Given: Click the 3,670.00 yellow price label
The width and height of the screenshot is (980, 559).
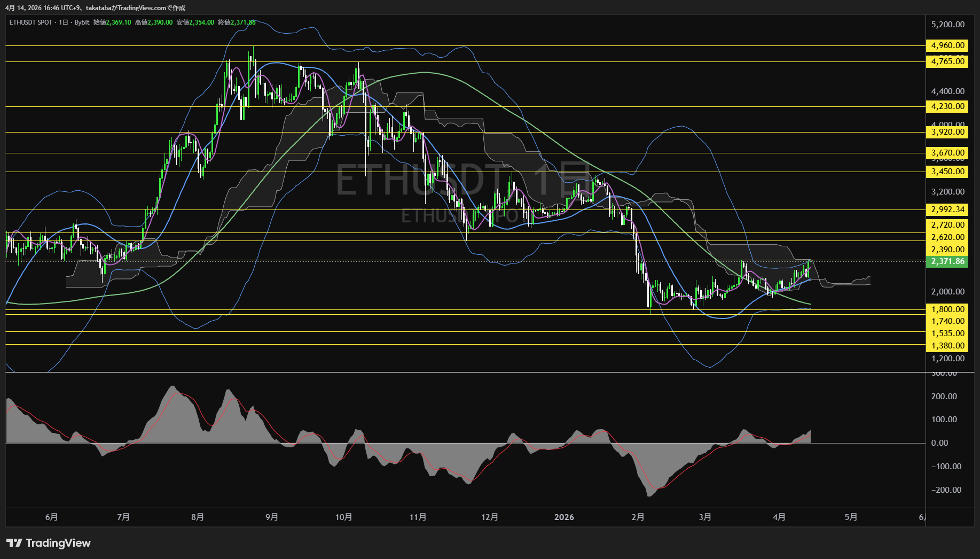Looking at the screenshot, I should (x=947, y=153).
